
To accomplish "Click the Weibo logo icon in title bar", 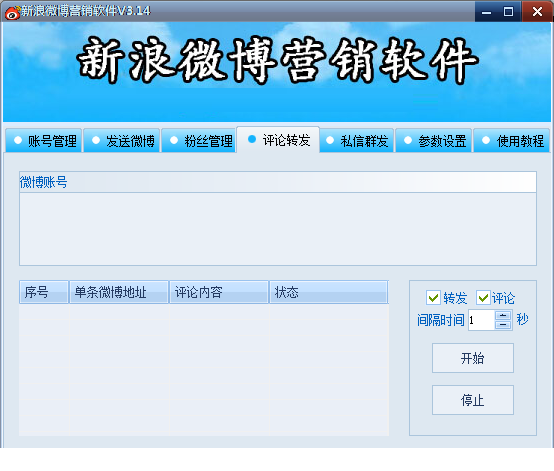I will pyautogui.click(x=13, y=12).
